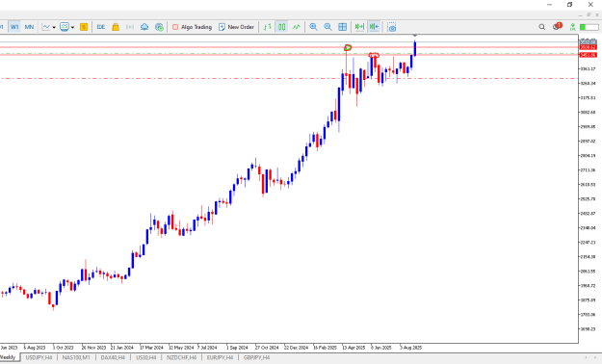The image size is (602, 364).
Task: Switch to the NAS100,M1 chart tab
Action: click(x=76, y=357)
